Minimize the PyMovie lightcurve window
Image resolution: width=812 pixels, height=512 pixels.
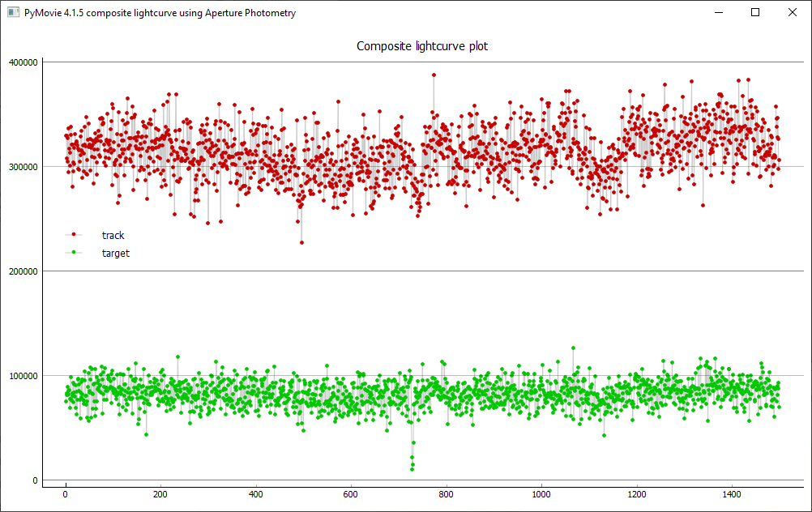coord(717,13)
